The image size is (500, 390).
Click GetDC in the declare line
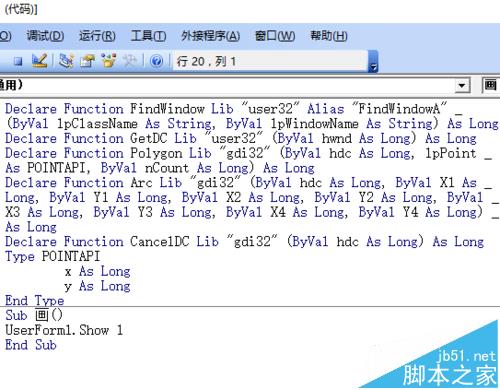pos(149,138)
